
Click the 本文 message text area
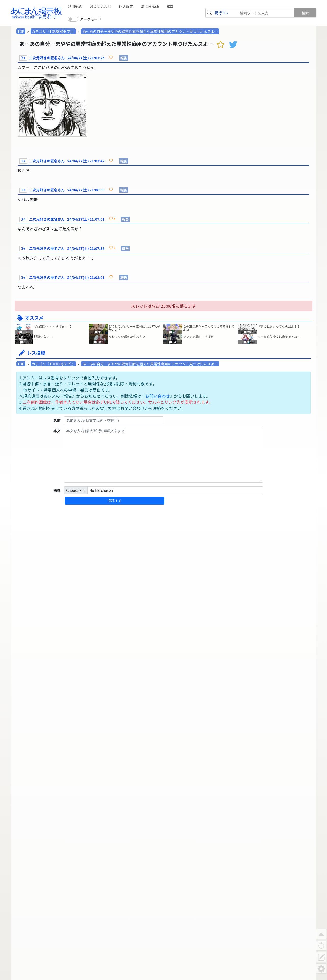[163, 455]
